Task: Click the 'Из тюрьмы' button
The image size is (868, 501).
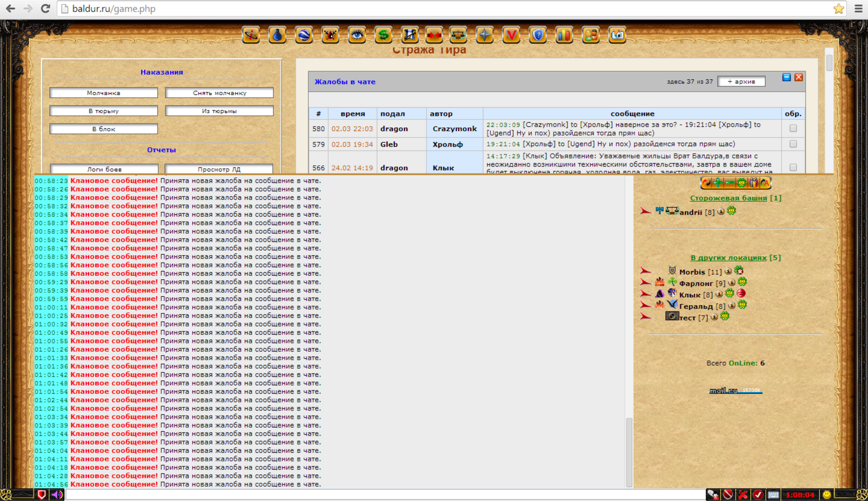Action: click(219, 111)
